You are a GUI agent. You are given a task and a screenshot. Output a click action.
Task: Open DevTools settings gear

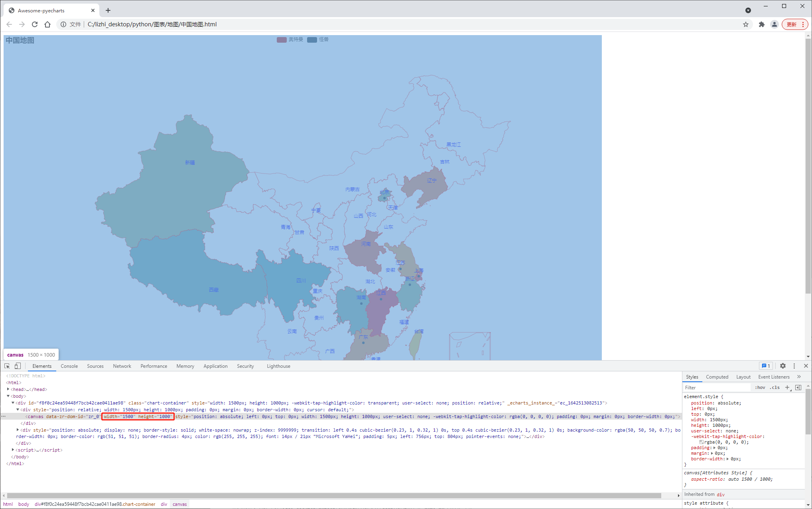pos(782,366)
